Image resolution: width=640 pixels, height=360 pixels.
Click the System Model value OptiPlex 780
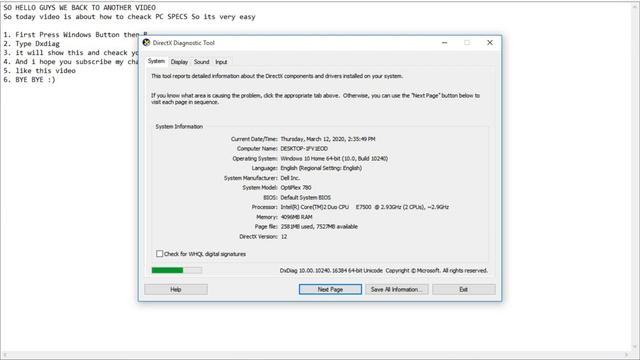pyautogui.click(x=296, y=188)
